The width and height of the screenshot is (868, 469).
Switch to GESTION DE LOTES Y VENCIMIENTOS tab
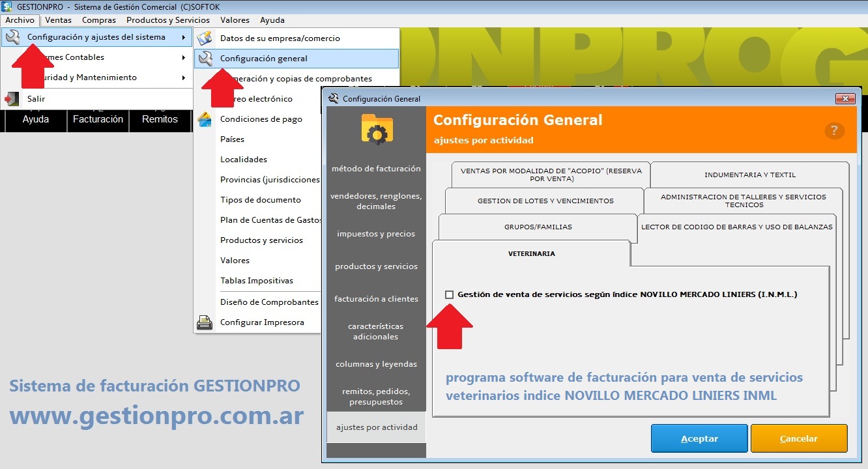tap(545, 201)
